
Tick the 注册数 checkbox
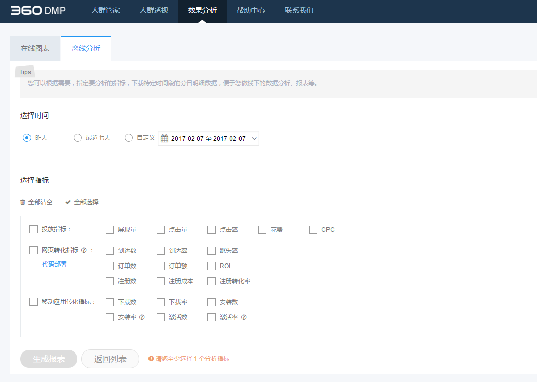click(x=110, y=281)
